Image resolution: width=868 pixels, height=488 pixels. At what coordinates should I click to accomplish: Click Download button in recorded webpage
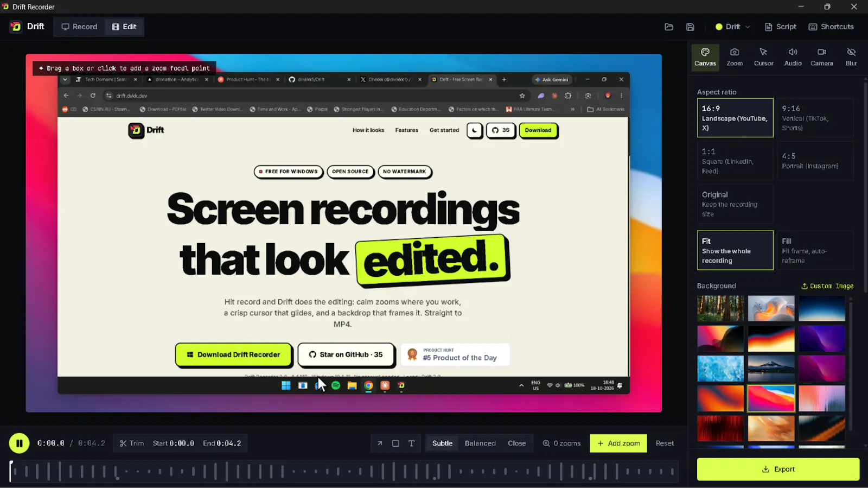click(538, 130)
